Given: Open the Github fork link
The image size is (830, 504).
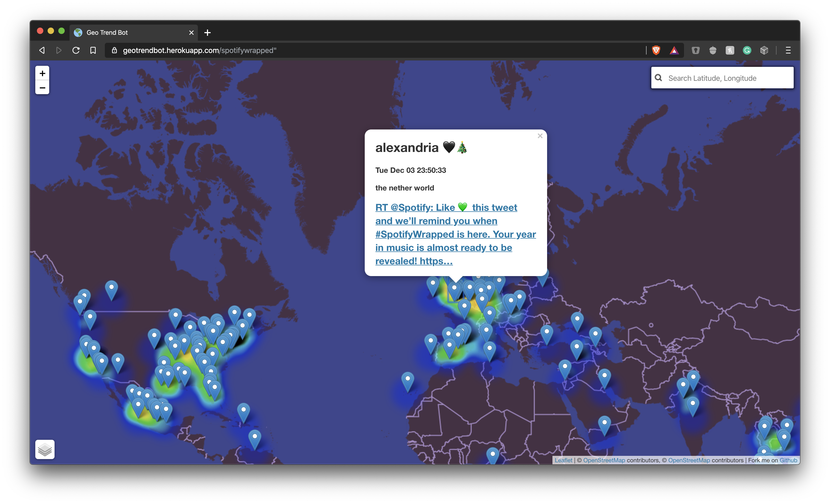Looking at the screenshot, I should click(x=788, y=460).
